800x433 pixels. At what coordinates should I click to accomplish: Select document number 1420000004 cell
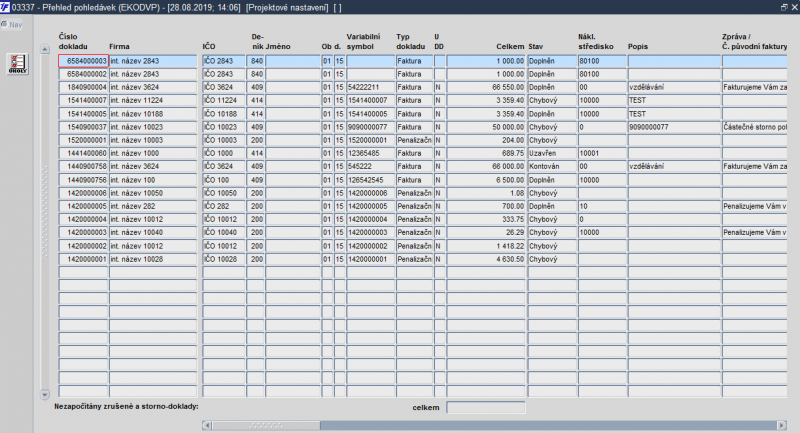pyautogui.click(x=83, y=219)
